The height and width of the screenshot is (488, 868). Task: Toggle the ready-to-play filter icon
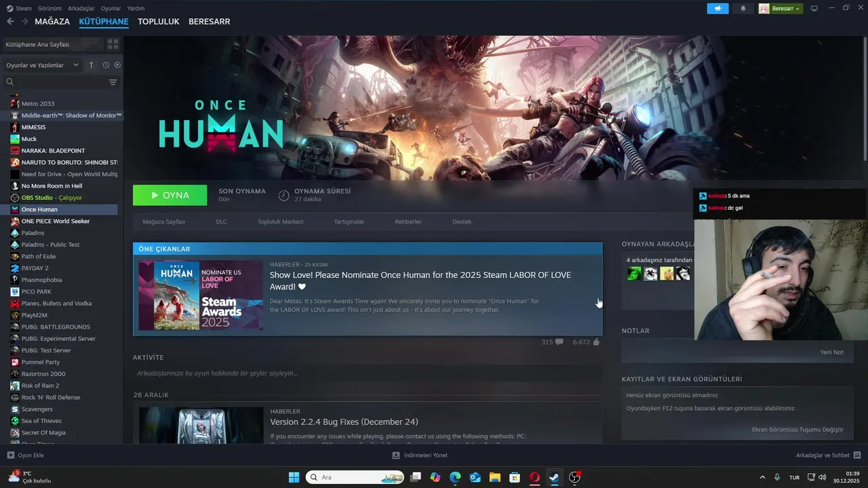click(117, 65)
